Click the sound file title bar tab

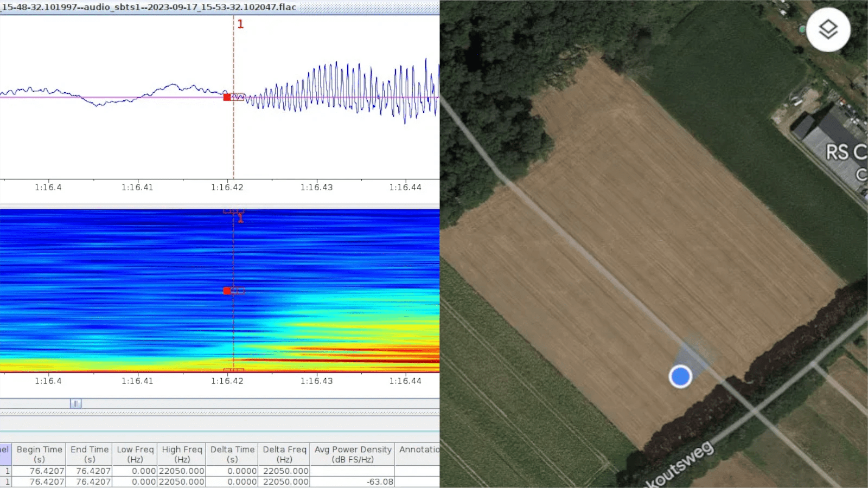[149, 7]
